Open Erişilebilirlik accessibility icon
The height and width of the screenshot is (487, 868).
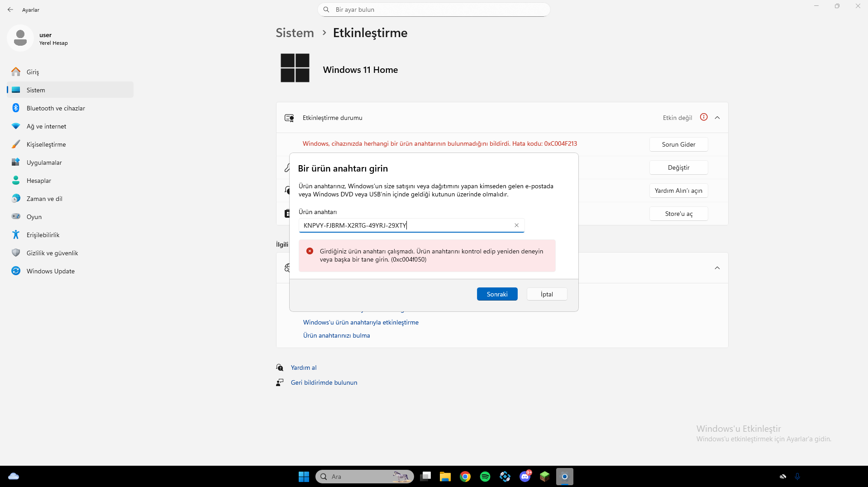(x=16, y=235)
